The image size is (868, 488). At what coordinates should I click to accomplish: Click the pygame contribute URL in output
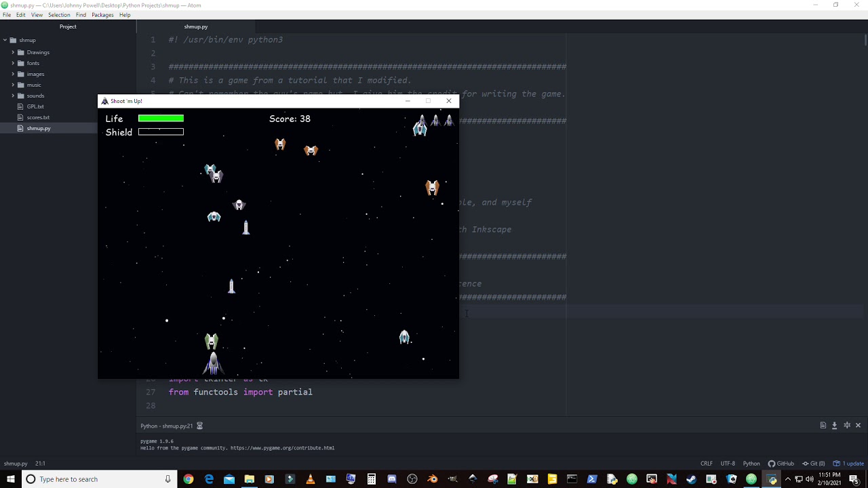(x=282, y=448)
